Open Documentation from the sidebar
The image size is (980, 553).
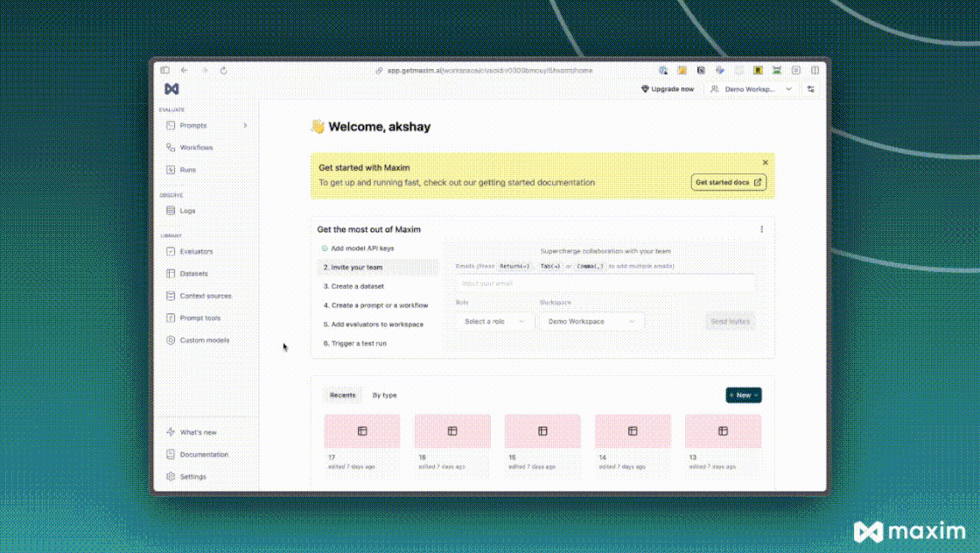pyautogui.click(x=206, y=454)
